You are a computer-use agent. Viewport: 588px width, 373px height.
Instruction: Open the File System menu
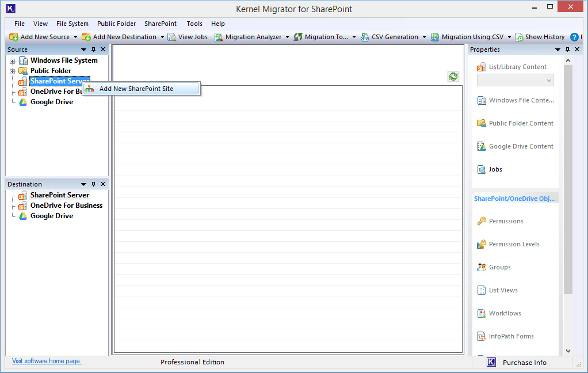tap(72, 24)
